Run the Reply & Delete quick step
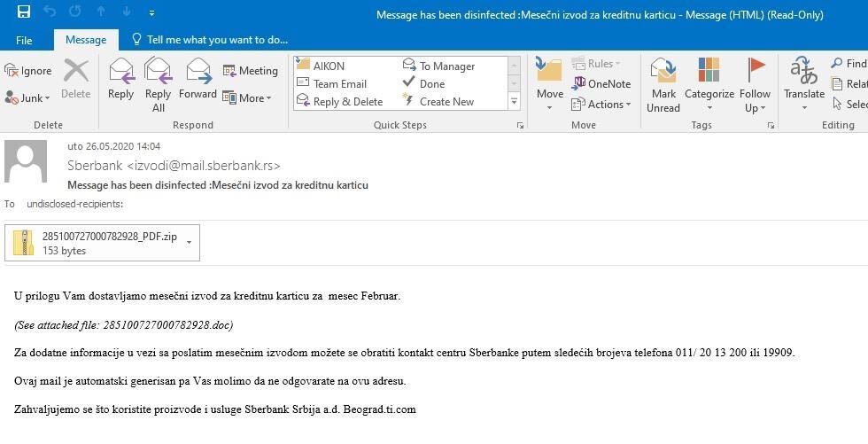Image resolution: width=868 pixels, height=444 pixels. (340, 101)
